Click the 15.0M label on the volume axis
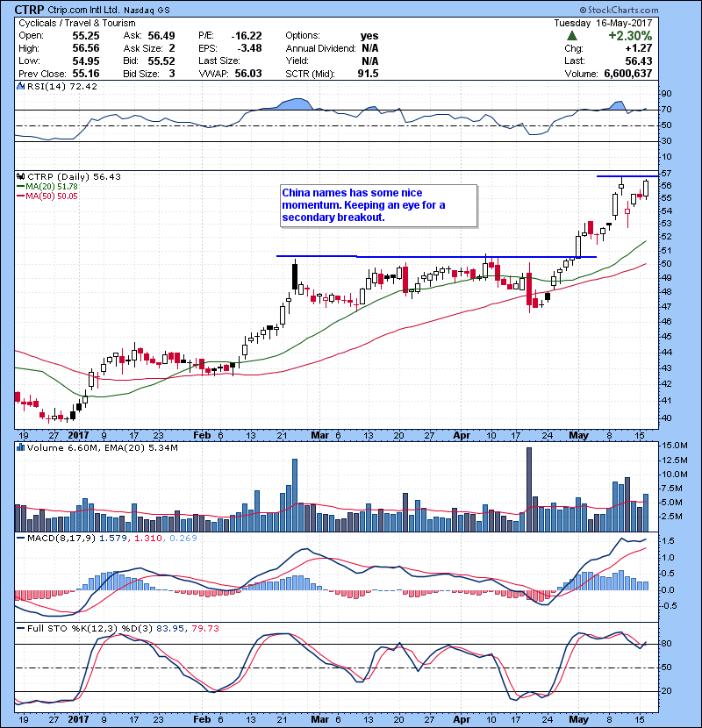 coord(674,446)
